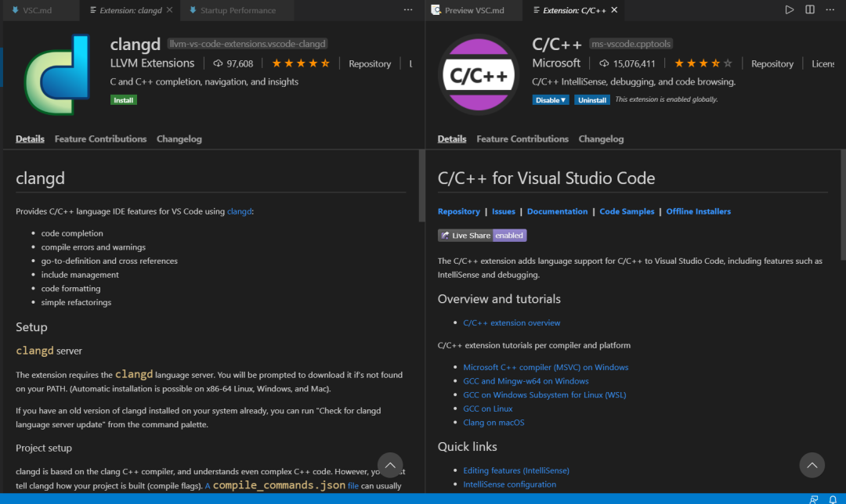This screenshot has height=504, width=846.
Task: Open left editor group more actions menu
Action: coord(408,9)
